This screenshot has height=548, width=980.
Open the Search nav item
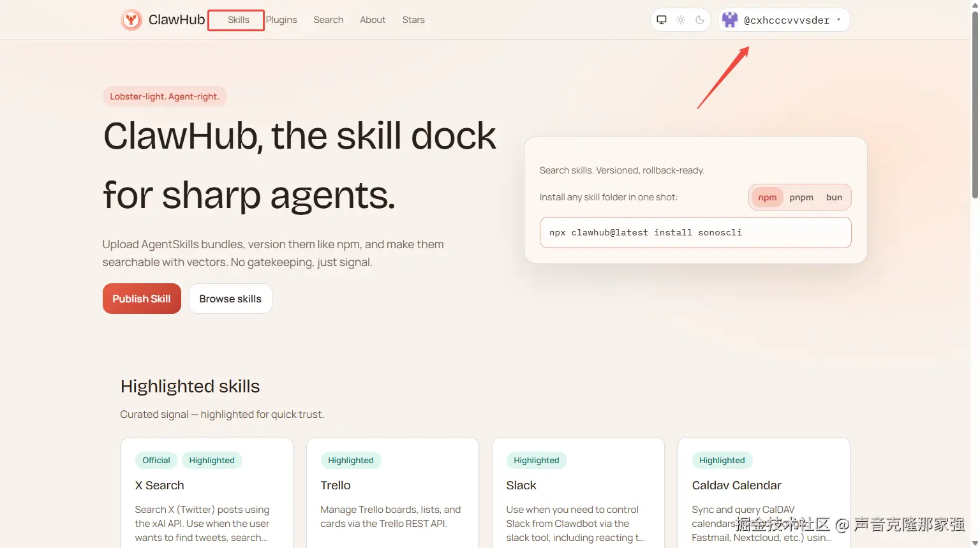[329, 20]
